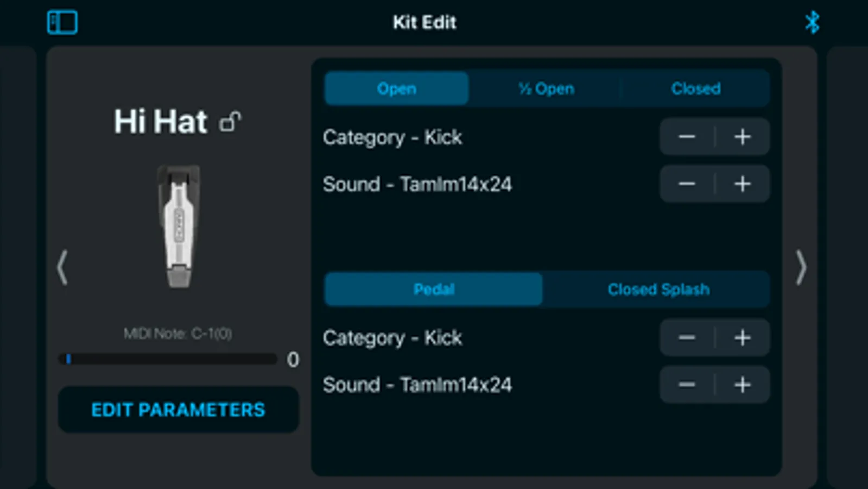The image size is (868, 489).
Task: Select the Open articulation tab
Action: point(396,89)
